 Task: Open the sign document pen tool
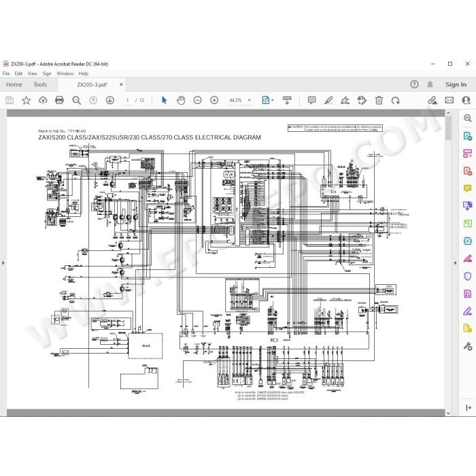pyautogui.click(x=345, y=100)
